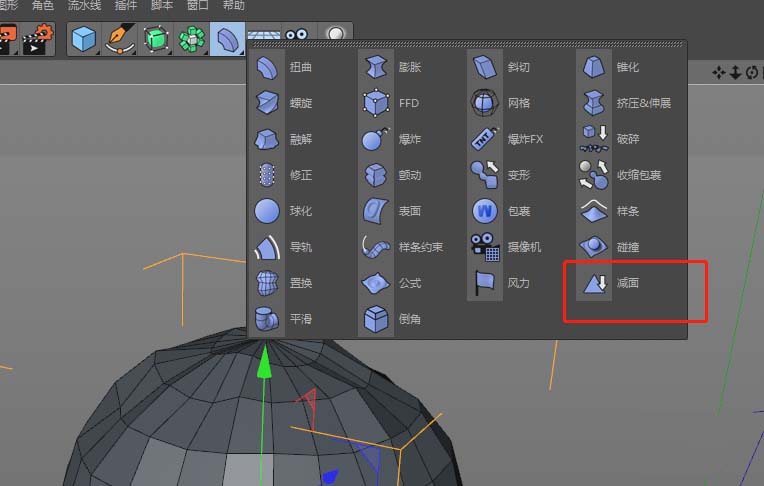Open the 角色 menu
764x486 pixels.
click(43, 5)
